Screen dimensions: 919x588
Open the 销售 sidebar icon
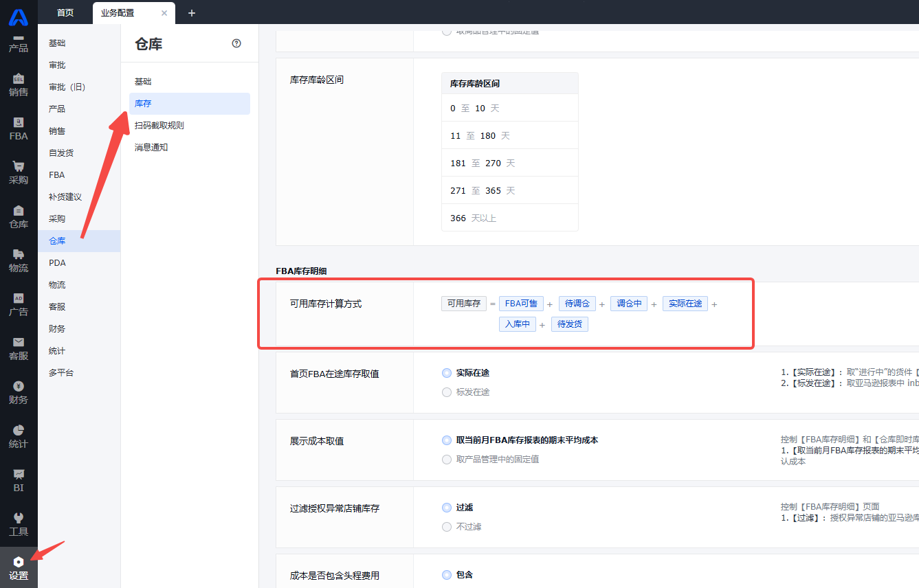19,79
